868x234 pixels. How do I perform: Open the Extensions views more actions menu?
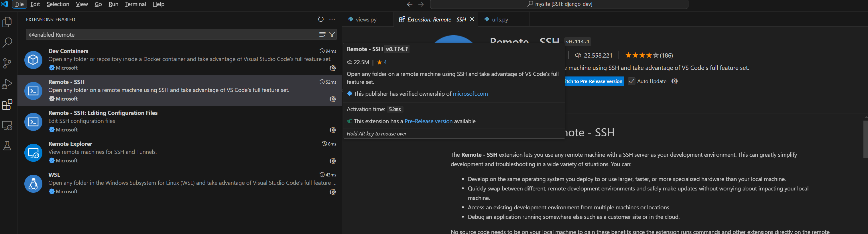[332, 19]
